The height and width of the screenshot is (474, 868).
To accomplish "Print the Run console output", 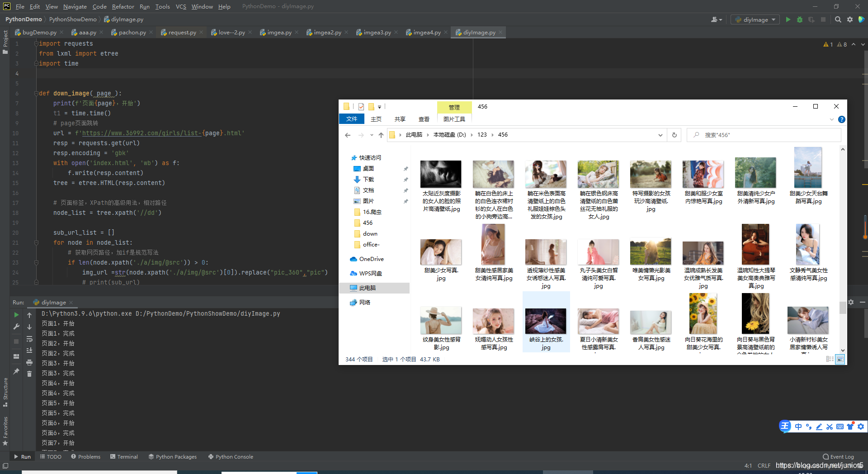I will 29,362.
